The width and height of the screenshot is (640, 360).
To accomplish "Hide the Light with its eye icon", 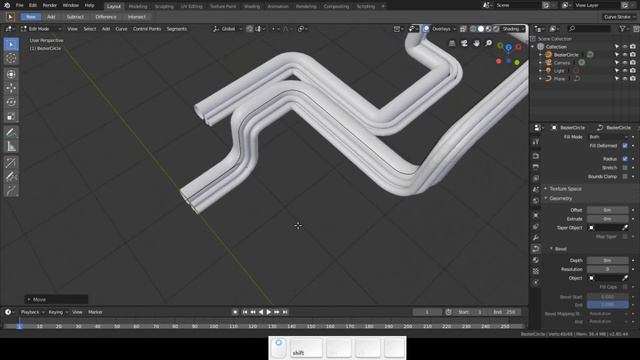I will (x=625, y=71).
